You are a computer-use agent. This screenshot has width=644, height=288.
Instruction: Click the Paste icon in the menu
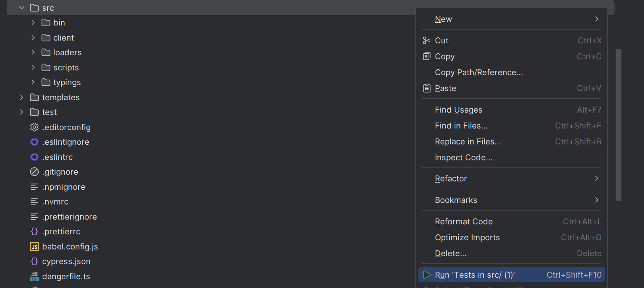click(426, 88)
